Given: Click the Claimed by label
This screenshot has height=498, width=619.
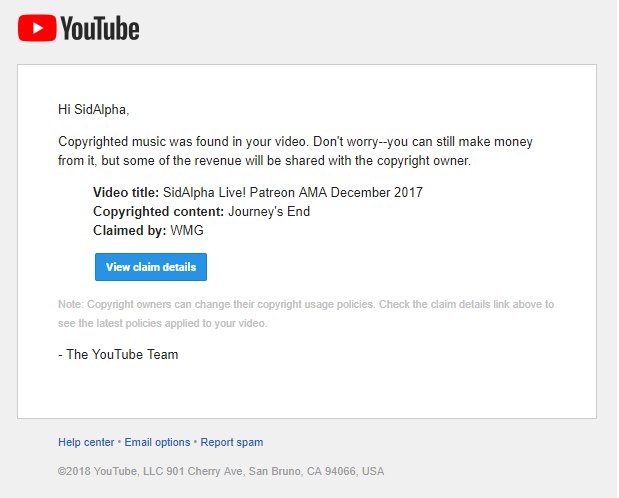Looking at the screenshot, I should [129, 230].
